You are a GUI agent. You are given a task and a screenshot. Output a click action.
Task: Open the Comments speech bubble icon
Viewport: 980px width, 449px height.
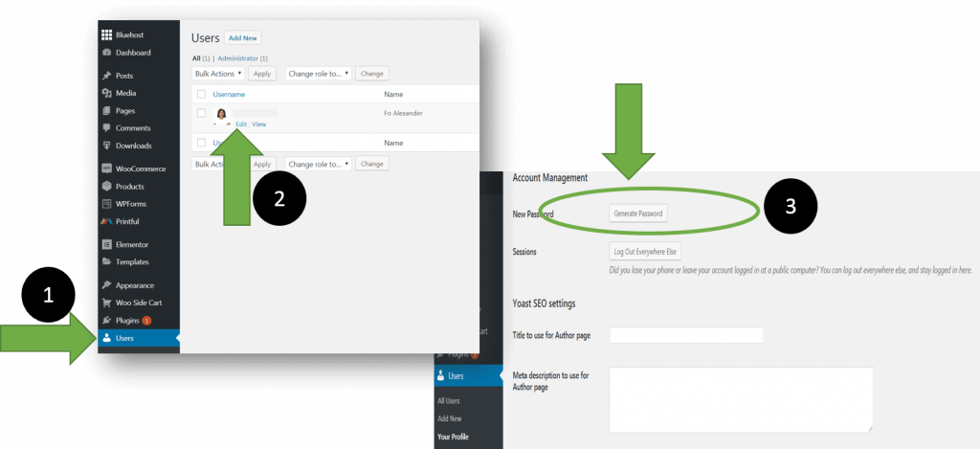[106, 128]
